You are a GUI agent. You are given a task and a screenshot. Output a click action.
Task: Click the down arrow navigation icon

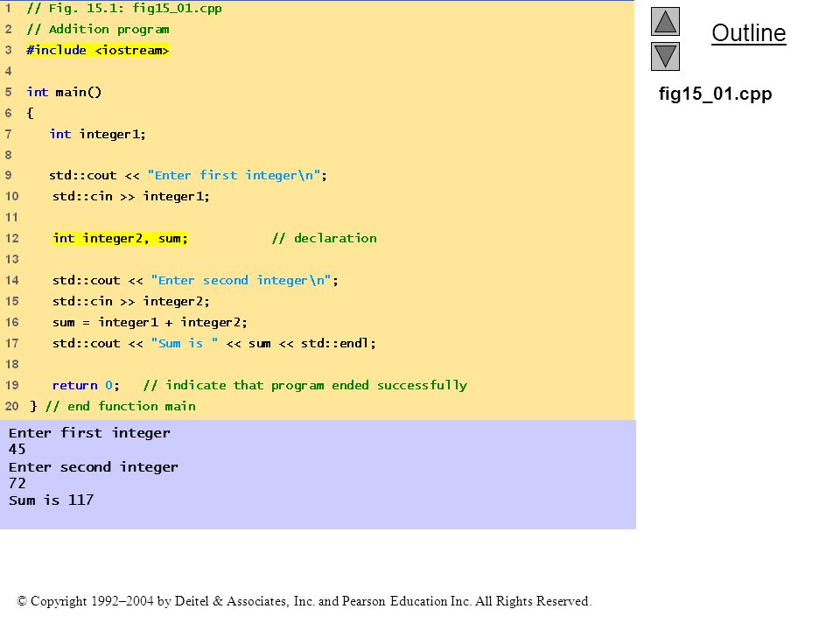click(x=665, y=56)
